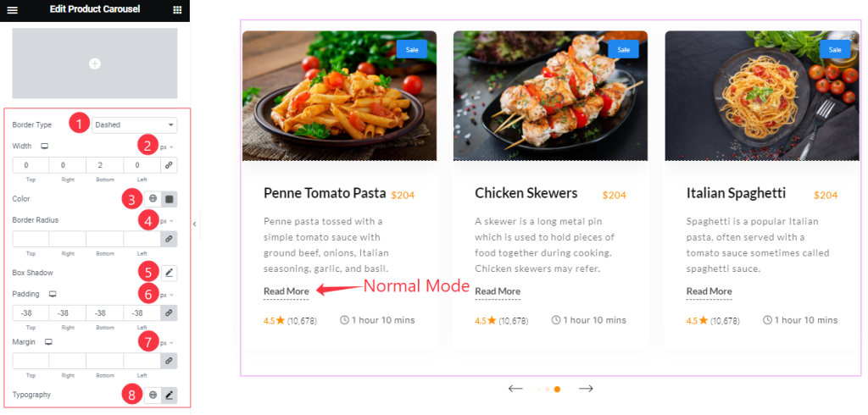Collapse the editor panel with side arrow
The width and height of the screenshot is (868, 415).
pos(194,224)
